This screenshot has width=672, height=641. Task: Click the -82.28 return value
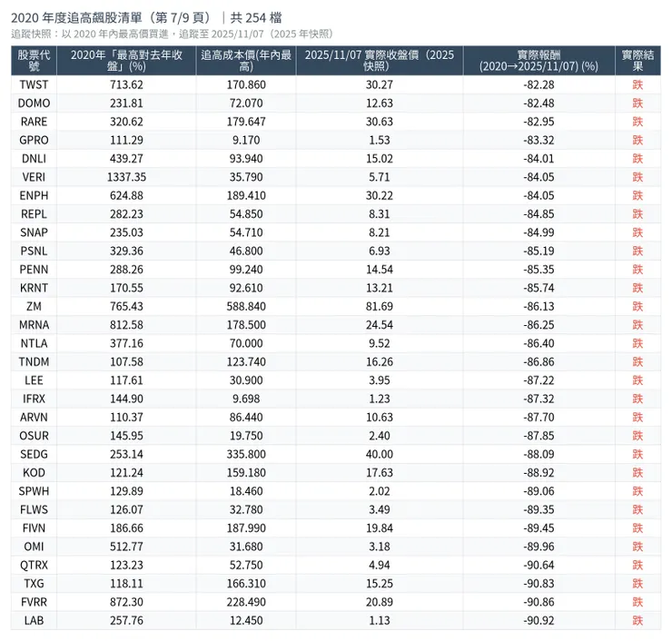click(539, 84)
